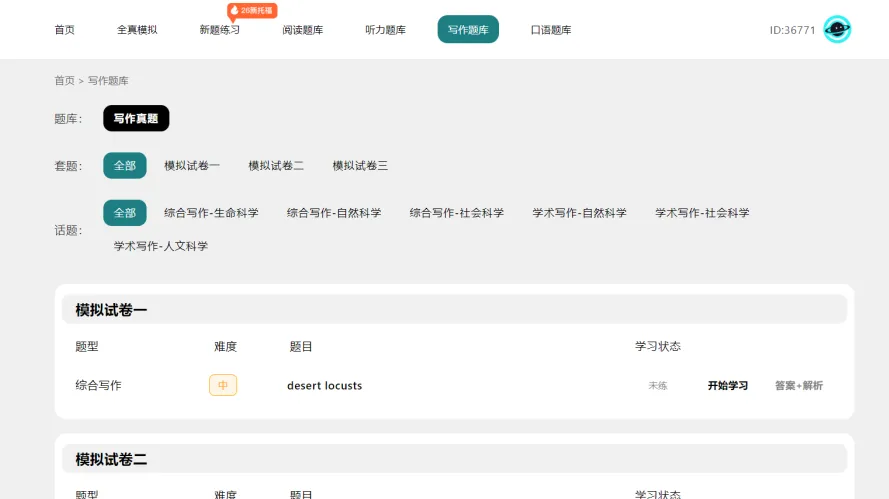This screenshot has height=499, width=889.
Task: Switch to 口语题库 tab
Action: [x=551, y=30]
